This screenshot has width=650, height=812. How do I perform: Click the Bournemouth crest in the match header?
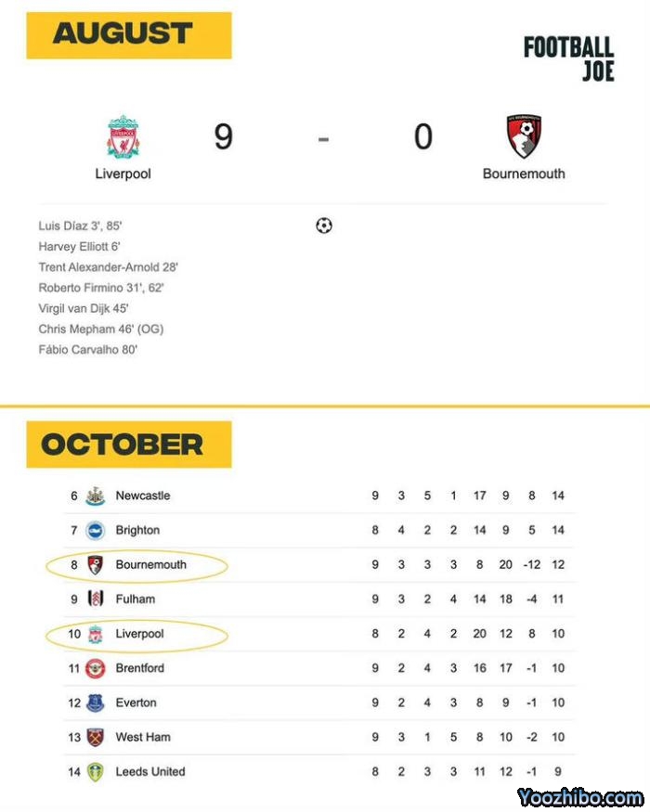524,136
